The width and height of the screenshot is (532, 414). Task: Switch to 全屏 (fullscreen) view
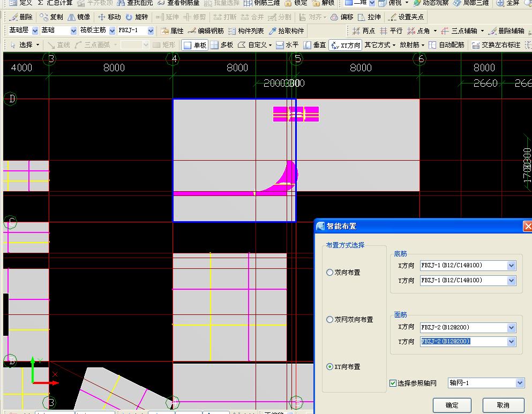(507, 3)
